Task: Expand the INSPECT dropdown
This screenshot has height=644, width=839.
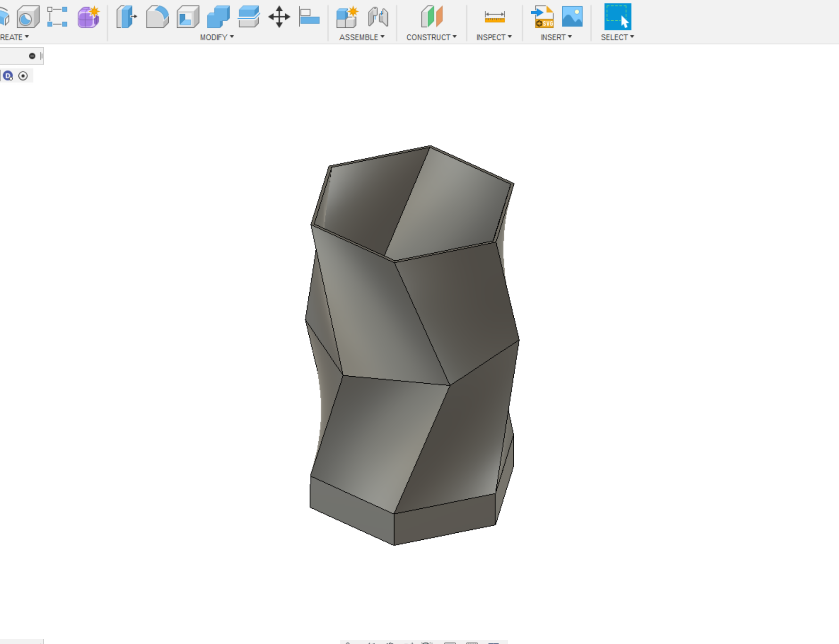Action: click(x=494, y=37)
